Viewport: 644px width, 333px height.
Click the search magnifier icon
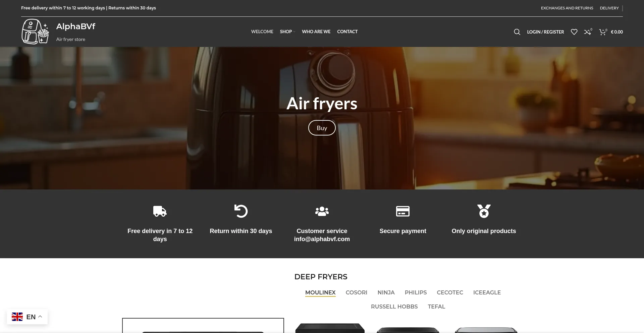517,32
